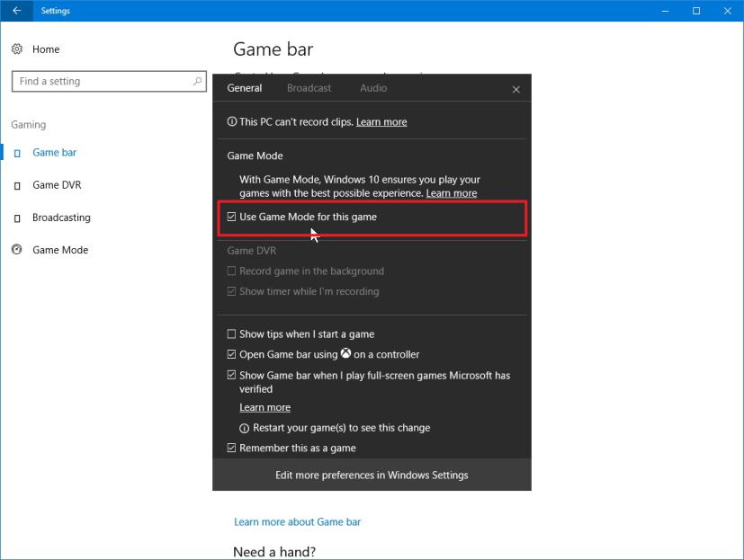
Task: Click the Game Mode section heading in overlay
Action: point(255,156)
